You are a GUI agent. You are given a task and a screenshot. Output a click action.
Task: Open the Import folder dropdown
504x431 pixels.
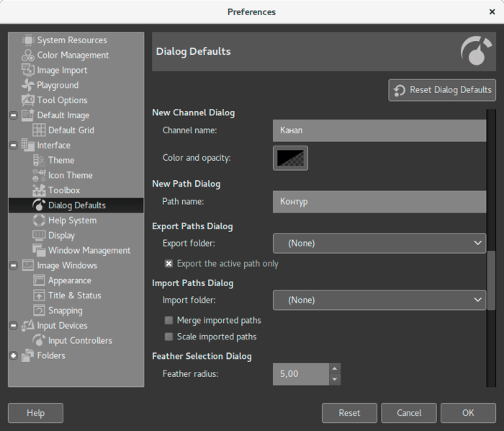(379, 300)
